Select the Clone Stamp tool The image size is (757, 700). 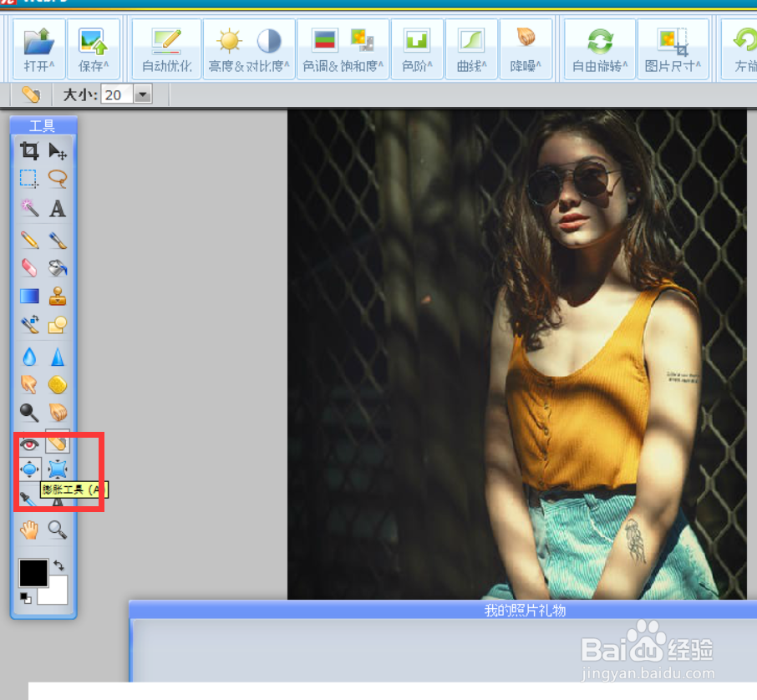point(58,296)
